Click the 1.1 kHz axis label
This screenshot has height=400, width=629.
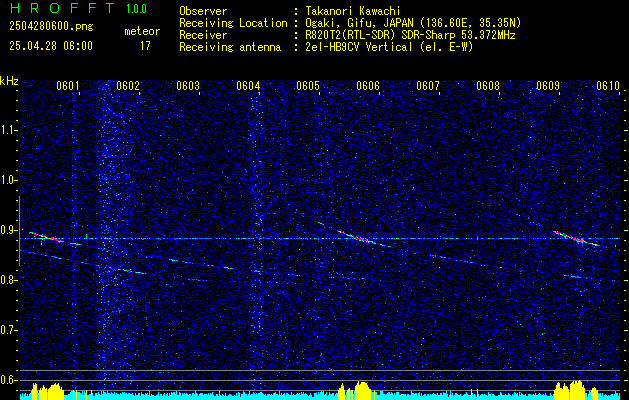coord(9,130)
